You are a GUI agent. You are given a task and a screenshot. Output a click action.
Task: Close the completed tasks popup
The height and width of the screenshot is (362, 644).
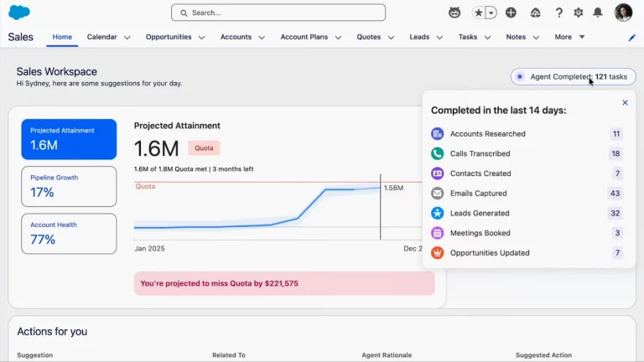pos(625,103)
